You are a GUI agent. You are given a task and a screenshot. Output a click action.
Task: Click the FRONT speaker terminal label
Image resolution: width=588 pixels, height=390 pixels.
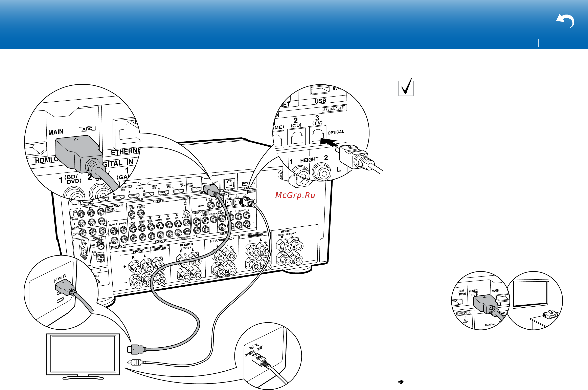[x=138, y=251]
